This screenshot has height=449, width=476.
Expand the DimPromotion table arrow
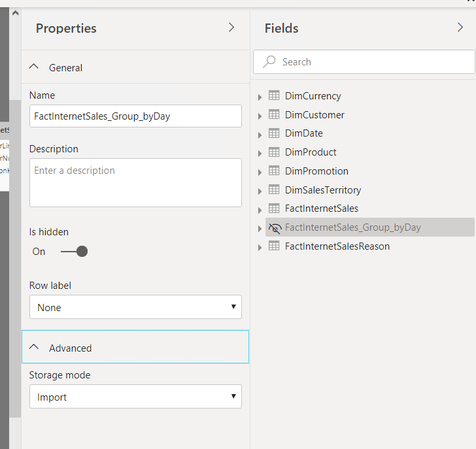point(260,172)
